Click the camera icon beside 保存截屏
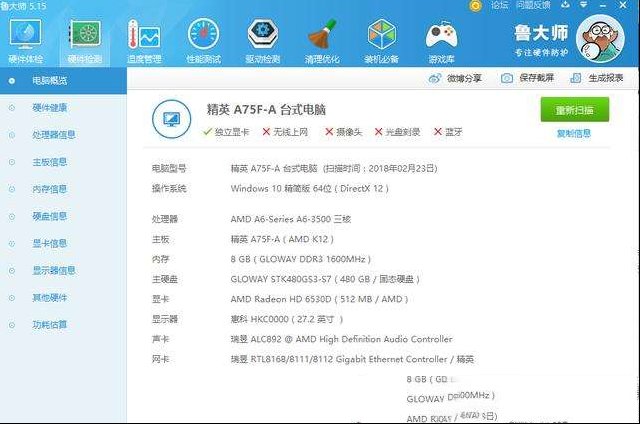The height and width of the screenshot is (424, 640). click(507, 78)
